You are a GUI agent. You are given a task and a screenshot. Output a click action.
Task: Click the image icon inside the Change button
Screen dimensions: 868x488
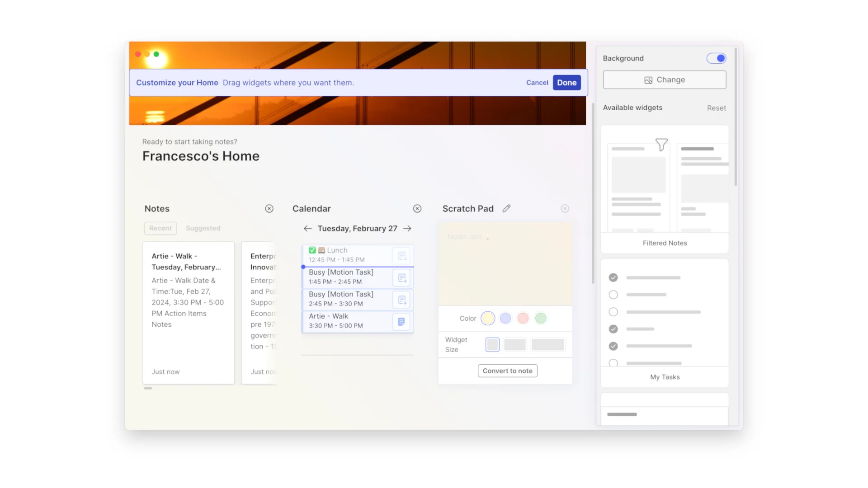(648, 80)
